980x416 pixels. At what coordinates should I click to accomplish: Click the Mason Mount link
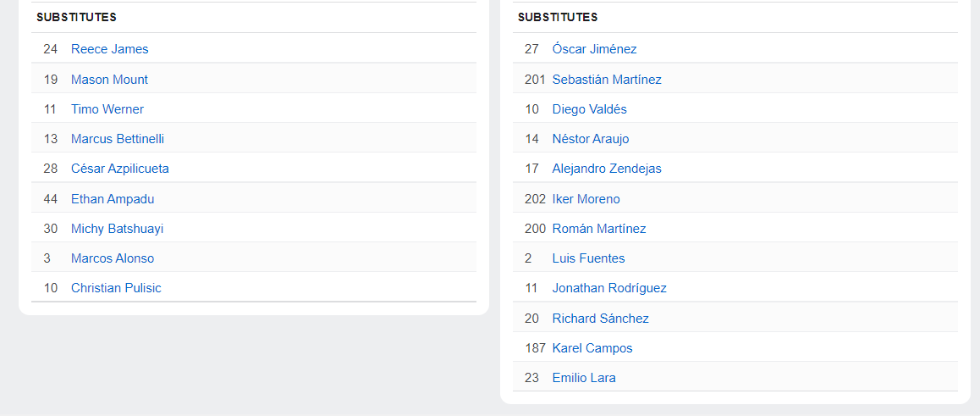click(x=109, y=80)
